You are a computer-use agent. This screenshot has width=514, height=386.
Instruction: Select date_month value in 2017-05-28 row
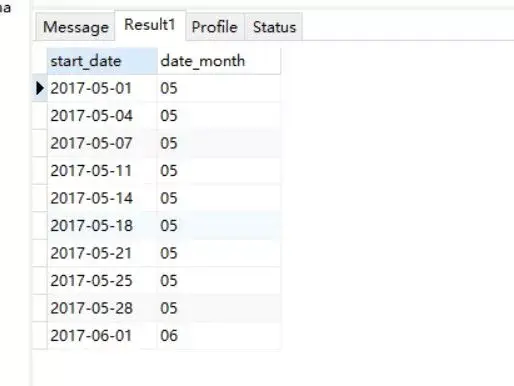pyautogui.click(x=219, y=308)
